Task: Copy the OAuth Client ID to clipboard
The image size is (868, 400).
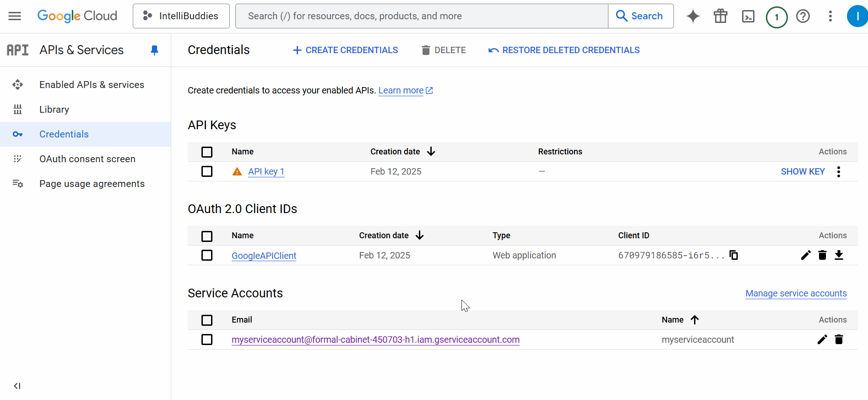Action: tap(733, 255)
